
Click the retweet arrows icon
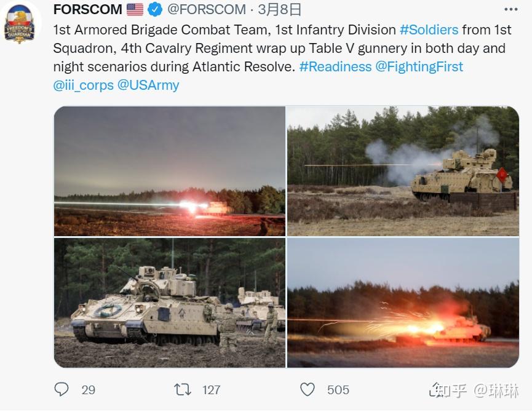coord(183,389)
